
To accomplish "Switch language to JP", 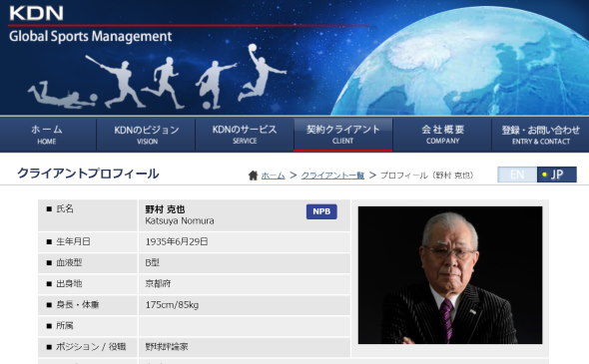I will coord(557,175).
